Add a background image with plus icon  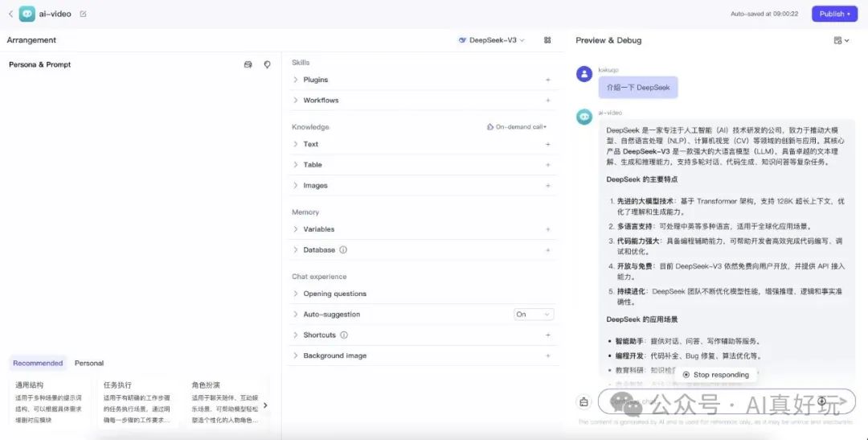pos(548,356)
